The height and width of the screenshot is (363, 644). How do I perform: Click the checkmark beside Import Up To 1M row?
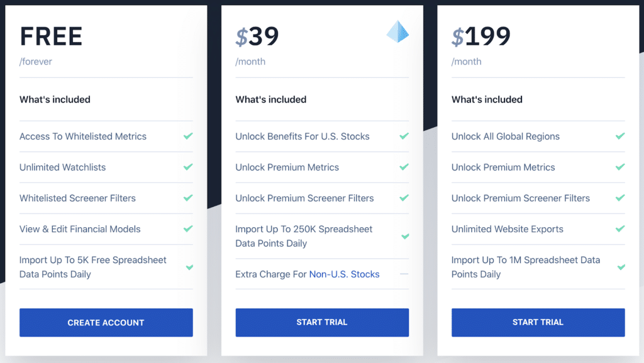621,266
